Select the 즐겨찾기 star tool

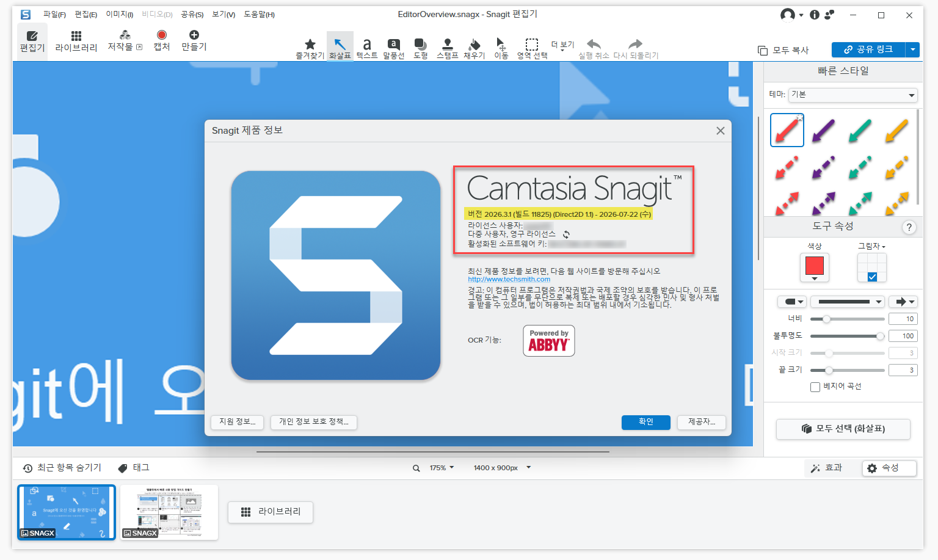pos(310,48)
